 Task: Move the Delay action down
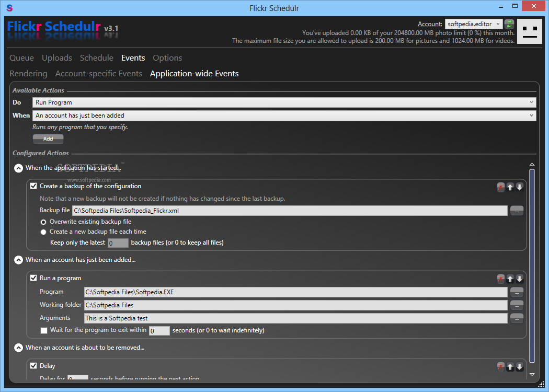coord(520,367)
